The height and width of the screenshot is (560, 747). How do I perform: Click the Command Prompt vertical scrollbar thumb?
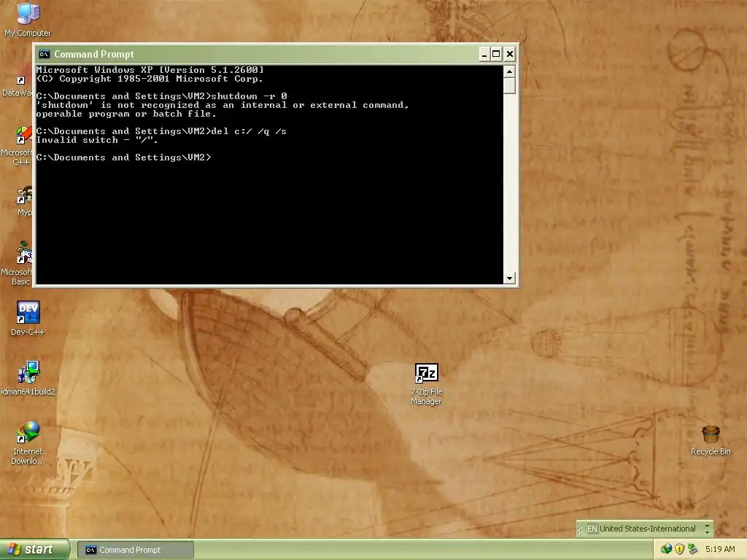(509, 86)
